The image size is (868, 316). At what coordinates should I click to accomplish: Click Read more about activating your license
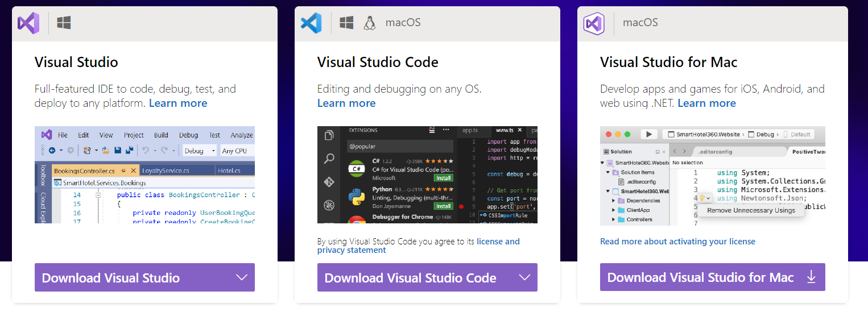click(x=677, y=242)
